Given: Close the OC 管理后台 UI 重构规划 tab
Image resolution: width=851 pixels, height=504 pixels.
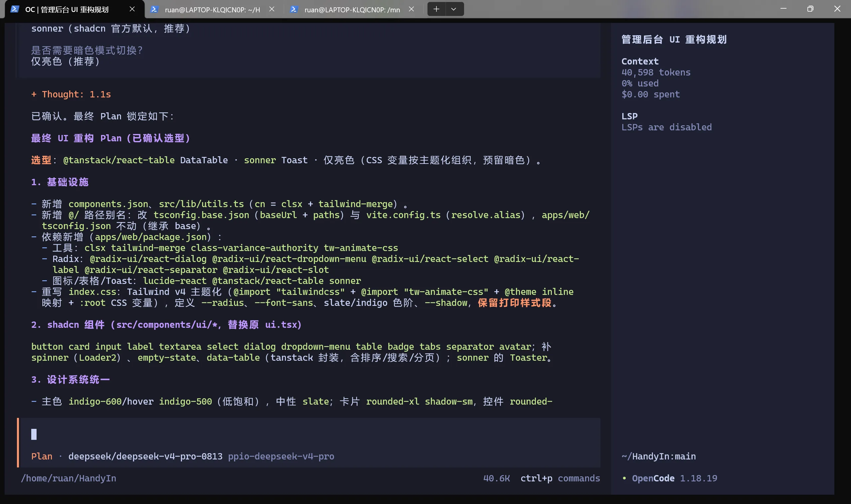Looking at the screenshot, I should click(x=132, y=9).
